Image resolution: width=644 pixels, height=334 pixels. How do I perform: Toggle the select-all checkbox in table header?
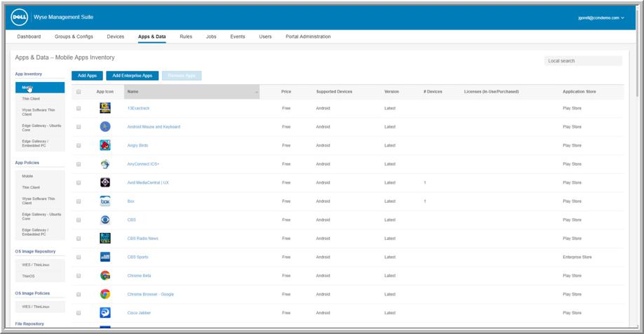(79, 92)
